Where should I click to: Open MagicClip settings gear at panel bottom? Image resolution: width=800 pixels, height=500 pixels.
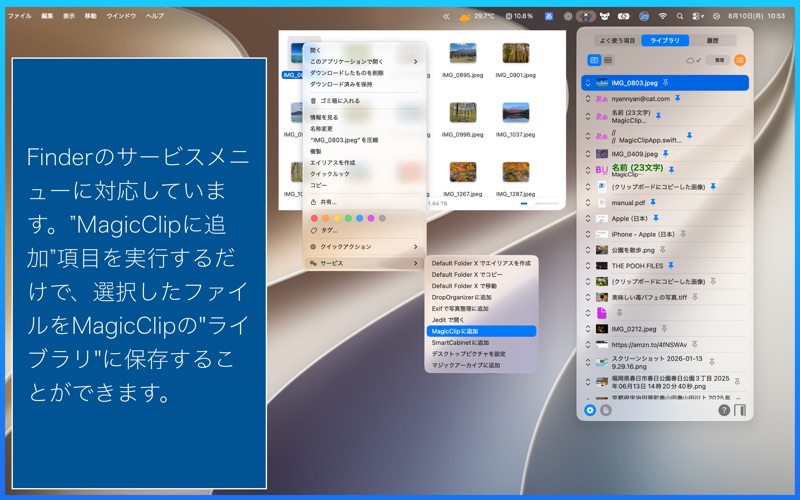pyautogui.click(x=590, y=410)
